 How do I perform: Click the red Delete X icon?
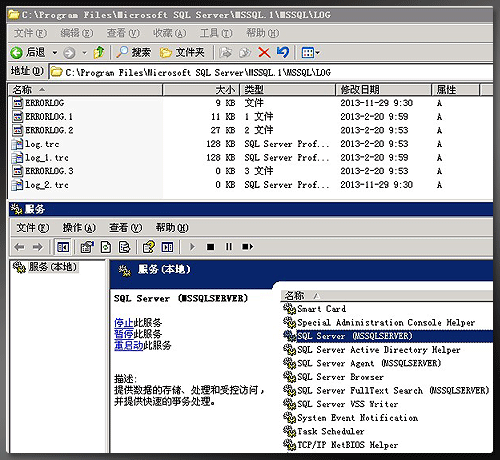click(264, 52)
